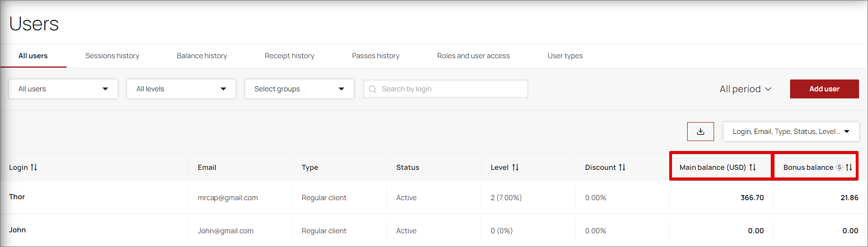
Task: Open the User types tab
Action: 565,56
